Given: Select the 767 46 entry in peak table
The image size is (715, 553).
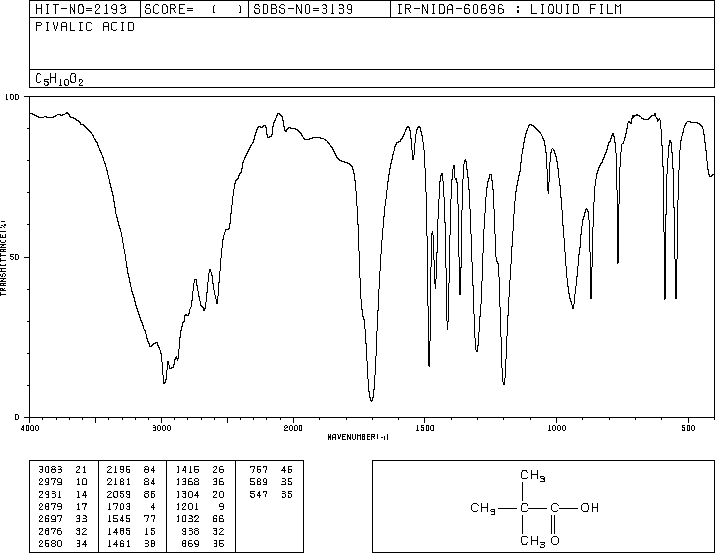Looking at the screenshot, I should pos(271,469).
